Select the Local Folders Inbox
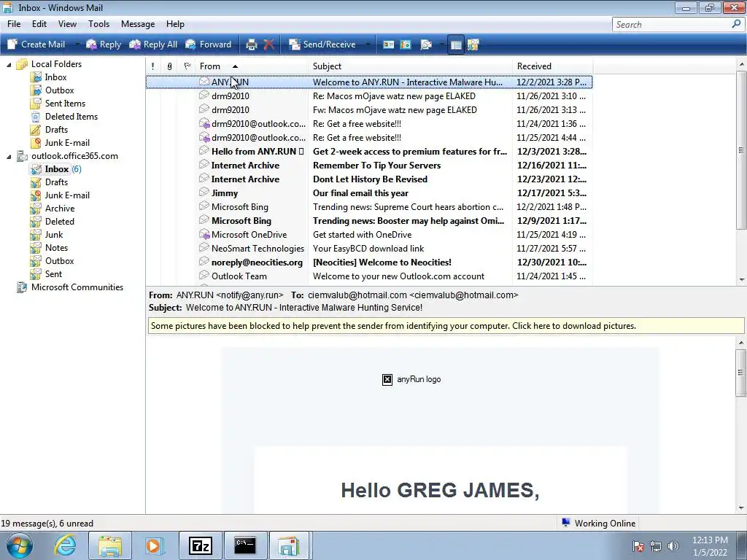 (55, 77)
